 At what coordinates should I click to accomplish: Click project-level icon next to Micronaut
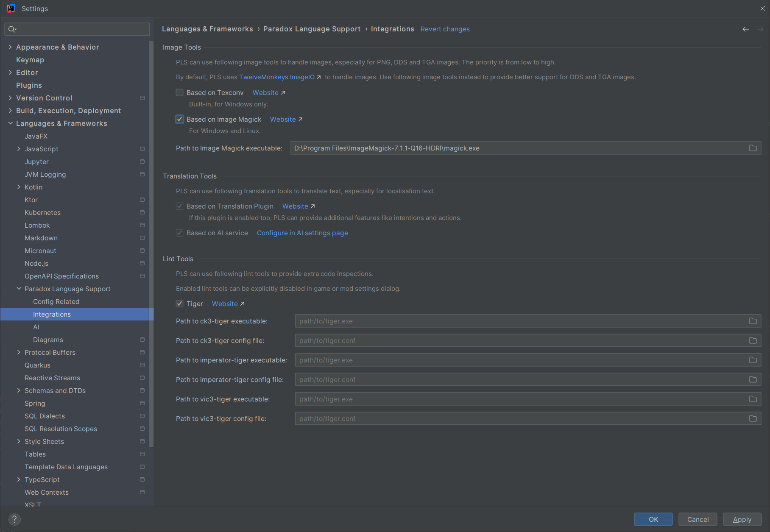pos(142,251)
